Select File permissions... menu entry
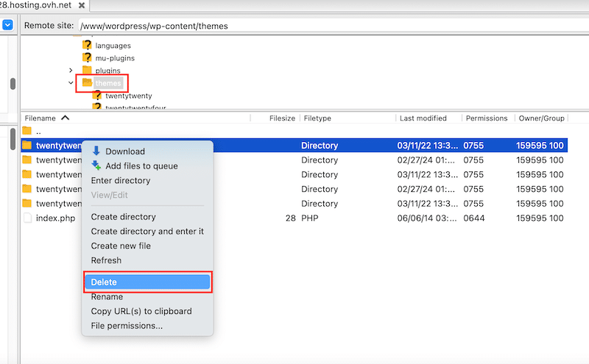Viewport: 589px width, 364px height. [x=127, y=326]
